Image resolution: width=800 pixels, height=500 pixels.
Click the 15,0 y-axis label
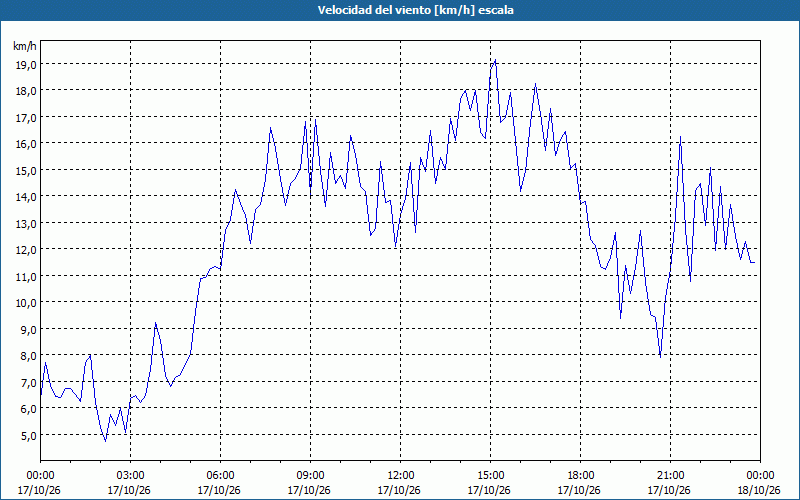click(26, 171)
